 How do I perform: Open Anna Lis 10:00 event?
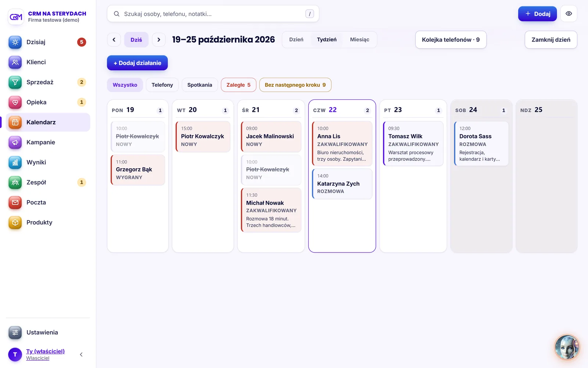tap(342, 144)
